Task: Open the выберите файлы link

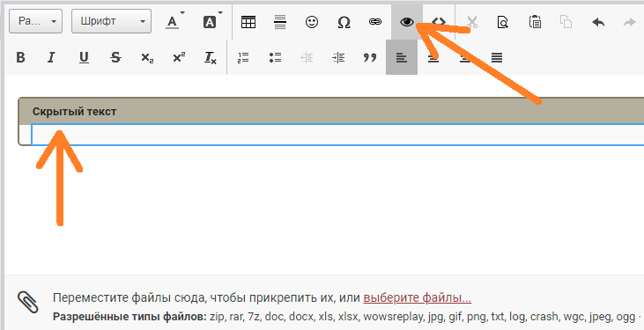Action: 418,297
